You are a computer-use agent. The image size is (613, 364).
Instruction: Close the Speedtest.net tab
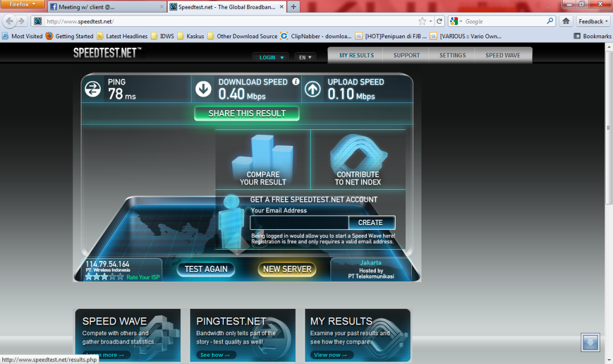coord(281,7)
